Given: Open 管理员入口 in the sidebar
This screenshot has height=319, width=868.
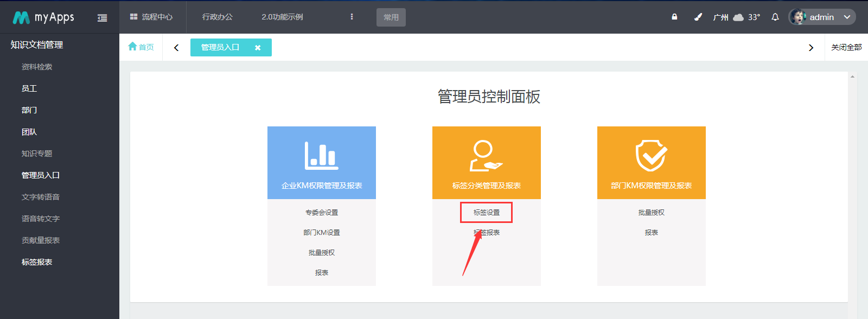Looking at the screenshot, I should point(41,175).
